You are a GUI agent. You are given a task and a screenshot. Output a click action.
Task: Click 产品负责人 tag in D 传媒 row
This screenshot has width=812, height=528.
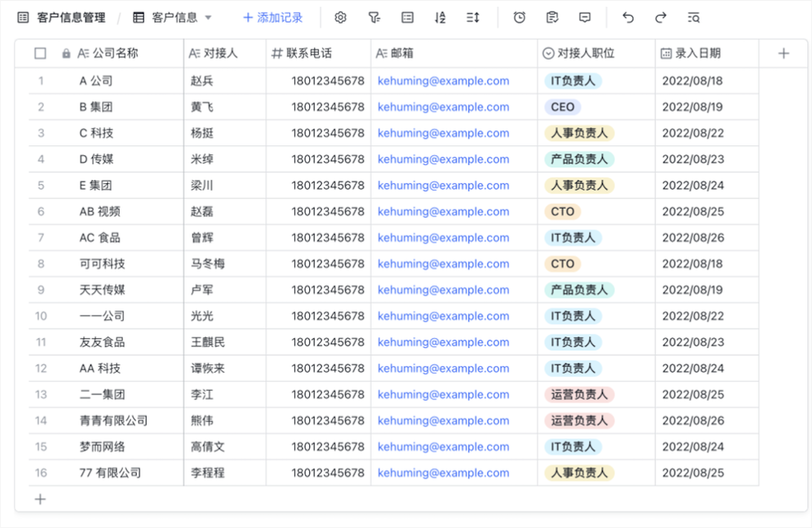tap(580, 159)
